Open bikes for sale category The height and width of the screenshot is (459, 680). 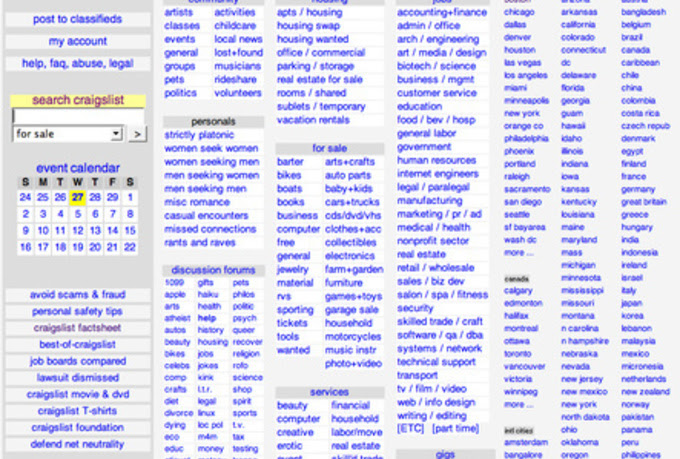289,175
